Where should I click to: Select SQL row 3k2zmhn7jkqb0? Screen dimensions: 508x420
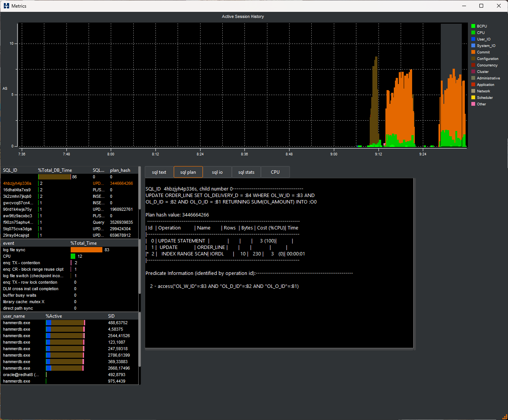coord(69,196)
